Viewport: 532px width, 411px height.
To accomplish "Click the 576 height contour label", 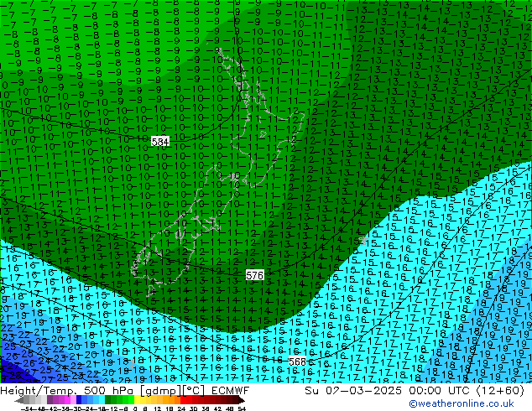I will click(x=254, y=275).
